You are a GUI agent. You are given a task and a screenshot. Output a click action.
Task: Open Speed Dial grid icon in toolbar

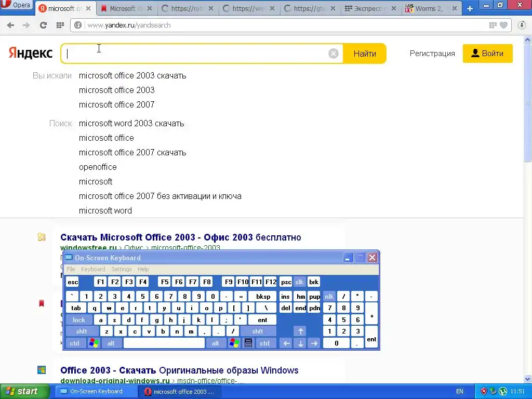(60, 25)
